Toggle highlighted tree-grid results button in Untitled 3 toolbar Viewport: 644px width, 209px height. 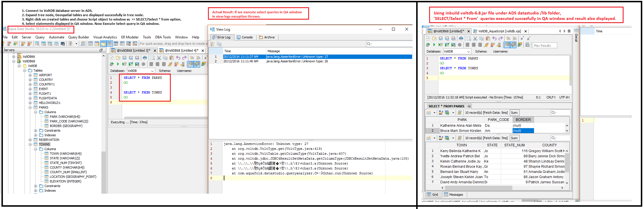pyautogui.click(x=197, y=64)
